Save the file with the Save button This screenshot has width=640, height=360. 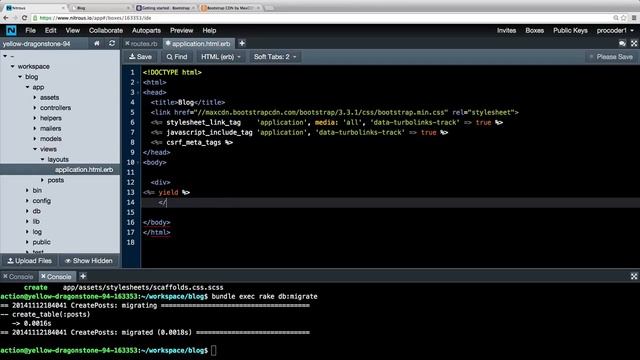pyautogui.click(x=140, y=57)
